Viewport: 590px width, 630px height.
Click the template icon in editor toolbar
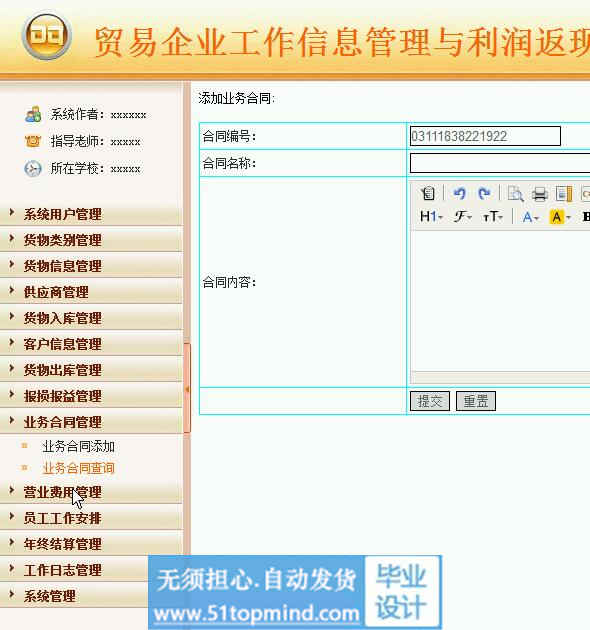563,194
